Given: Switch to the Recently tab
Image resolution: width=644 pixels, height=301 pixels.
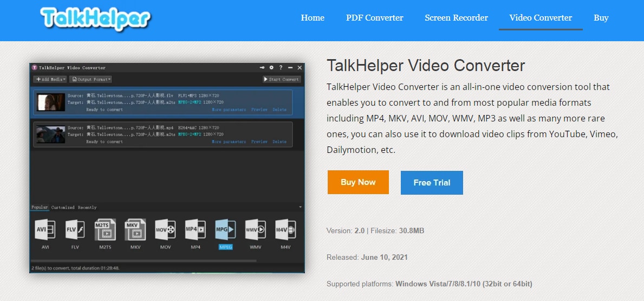Looking at the screenshot, I should pyautogui.click(x=87, y=207).
